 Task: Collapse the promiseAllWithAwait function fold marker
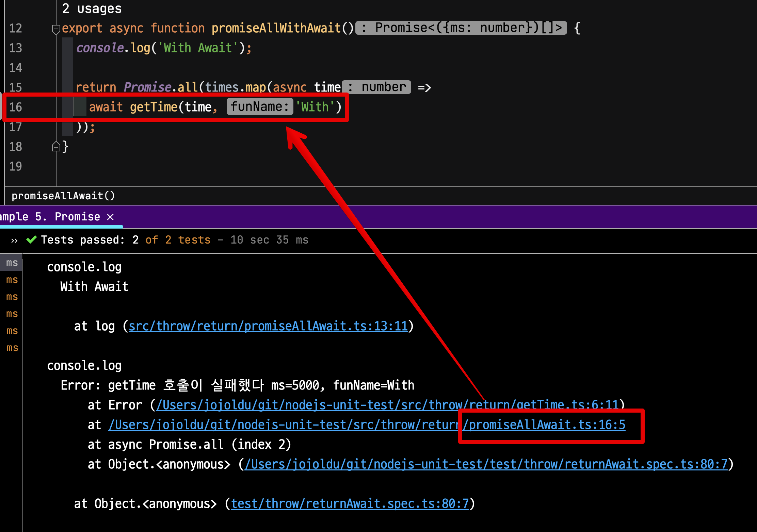[x=55, y=29]
